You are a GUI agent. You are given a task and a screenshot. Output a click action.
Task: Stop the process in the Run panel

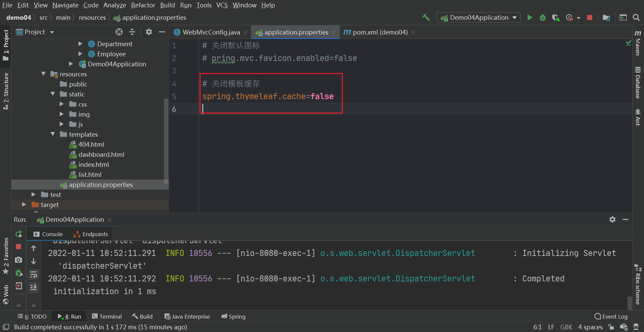18,247
